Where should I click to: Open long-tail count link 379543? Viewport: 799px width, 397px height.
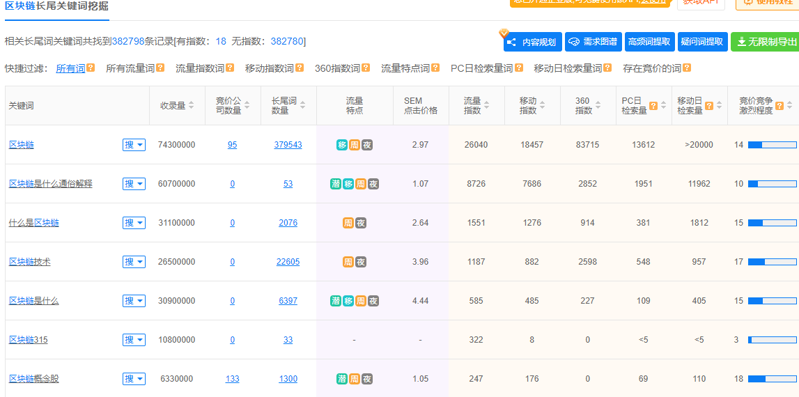pyautogui.click(x=288, y=145)
